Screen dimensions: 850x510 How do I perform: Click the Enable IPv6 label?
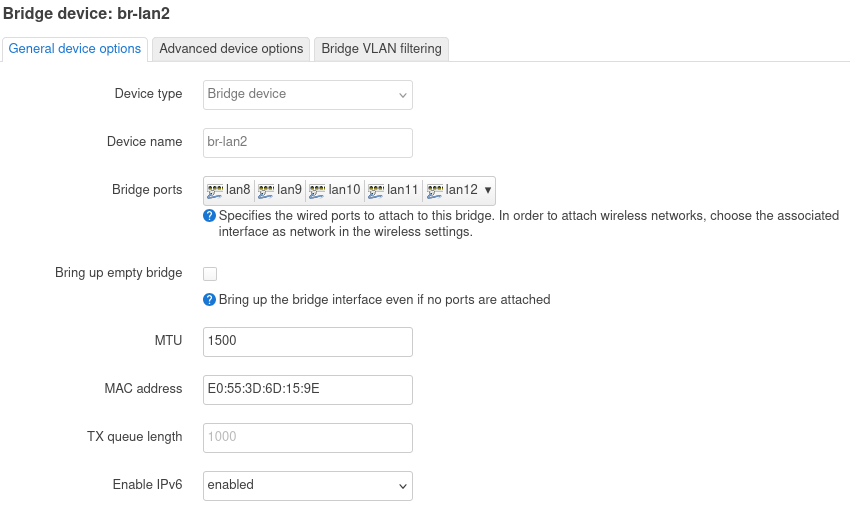click(x=147, y=485)
